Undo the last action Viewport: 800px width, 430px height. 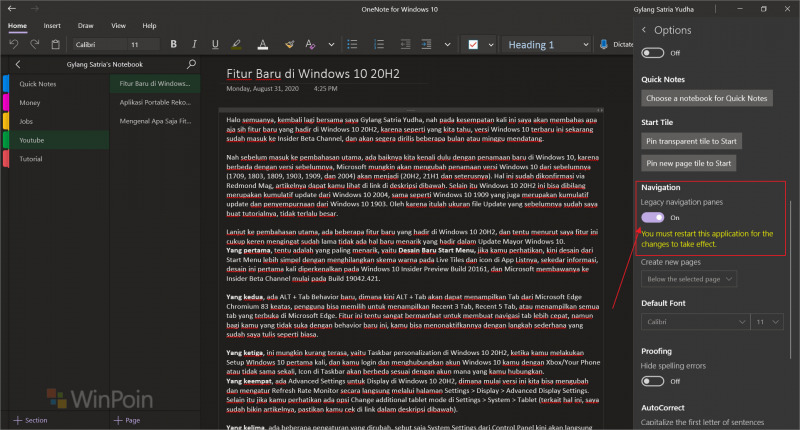(x=14, y=44)
